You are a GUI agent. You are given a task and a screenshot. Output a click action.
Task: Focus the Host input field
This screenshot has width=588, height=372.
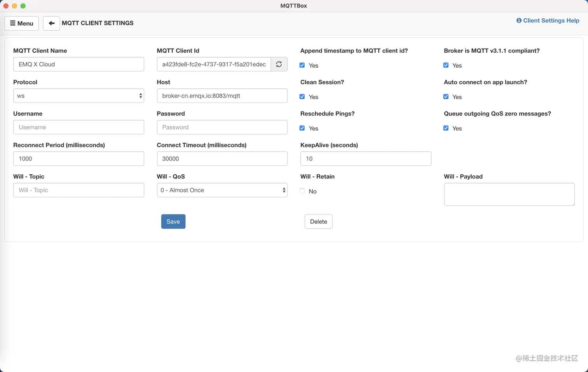click(222, 96)
